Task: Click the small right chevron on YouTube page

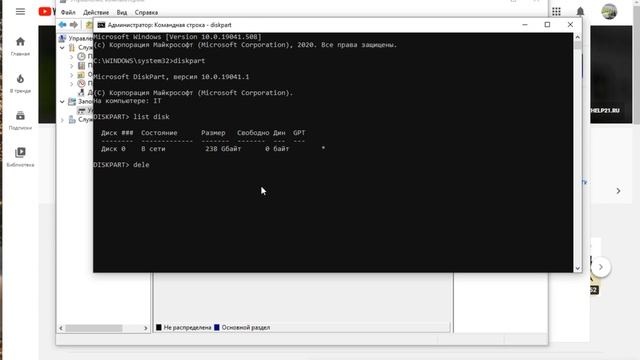Action: (618, 191)
